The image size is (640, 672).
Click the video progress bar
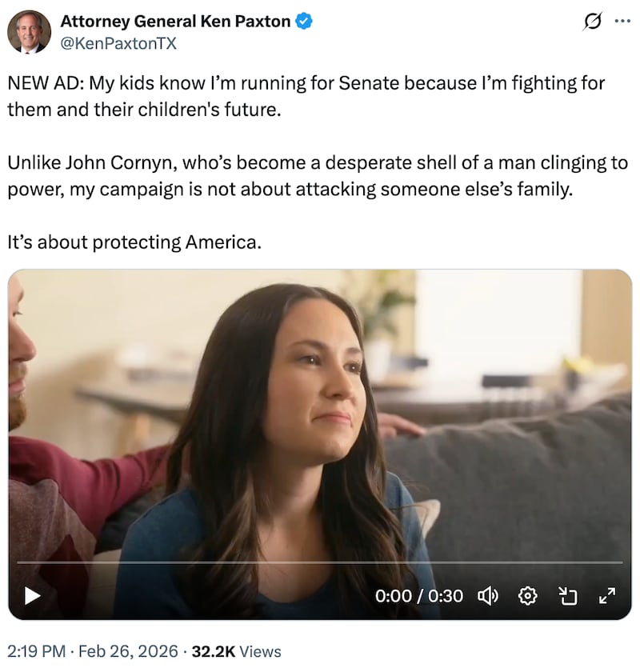(320, 563)
